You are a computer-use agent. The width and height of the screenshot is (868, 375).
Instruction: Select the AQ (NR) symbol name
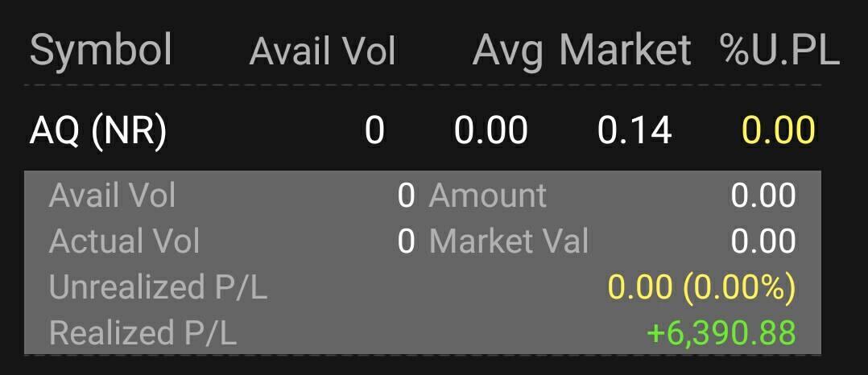tap(98, 132)
